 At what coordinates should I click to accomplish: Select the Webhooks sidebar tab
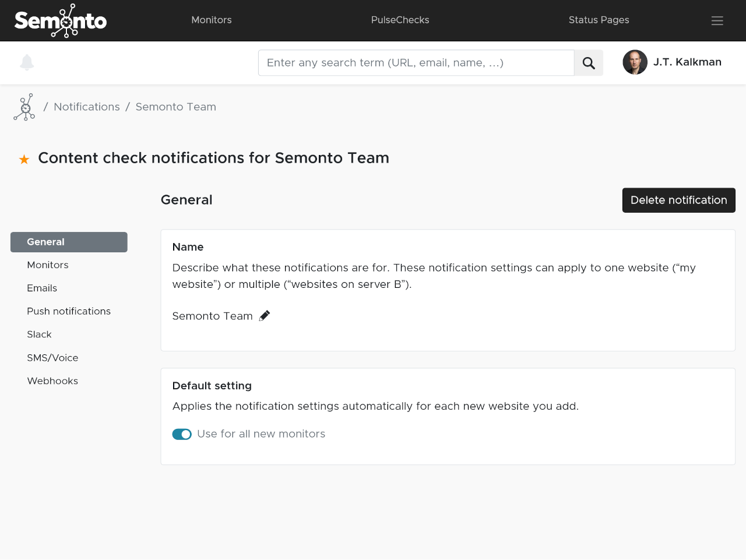52,381
